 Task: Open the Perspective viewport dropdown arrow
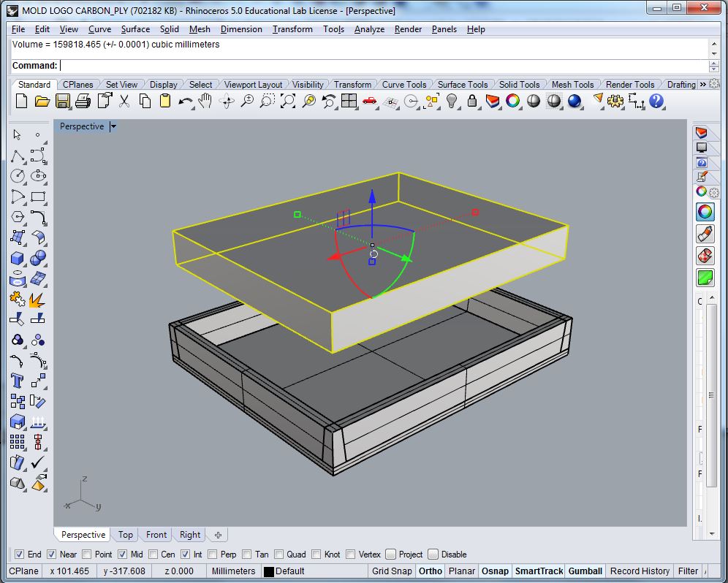(x=113, y=126)
